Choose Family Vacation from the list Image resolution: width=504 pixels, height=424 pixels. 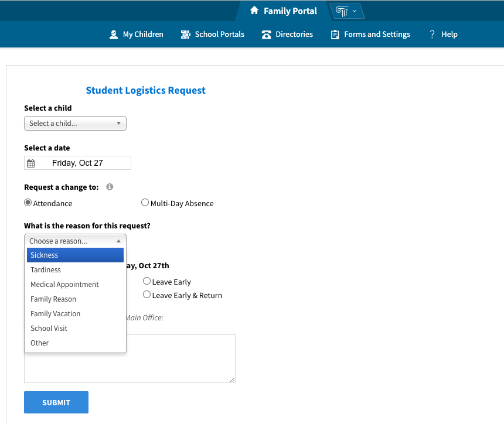point(75,313)
